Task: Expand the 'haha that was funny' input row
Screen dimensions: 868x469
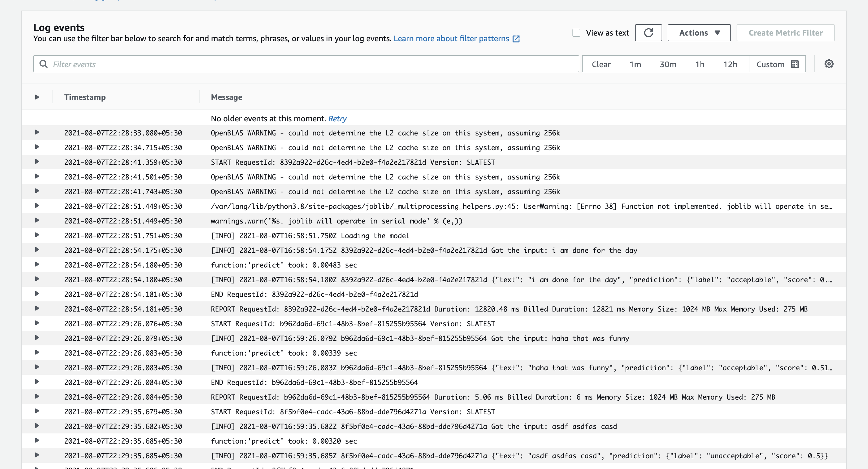Action: 37,338
